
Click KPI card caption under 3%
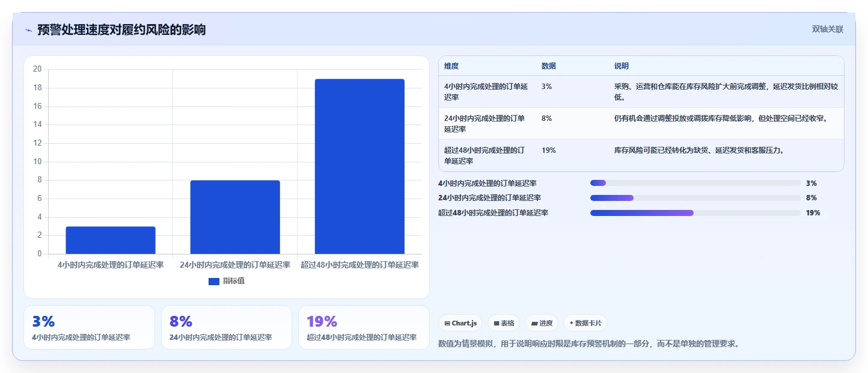coord(81,338)
